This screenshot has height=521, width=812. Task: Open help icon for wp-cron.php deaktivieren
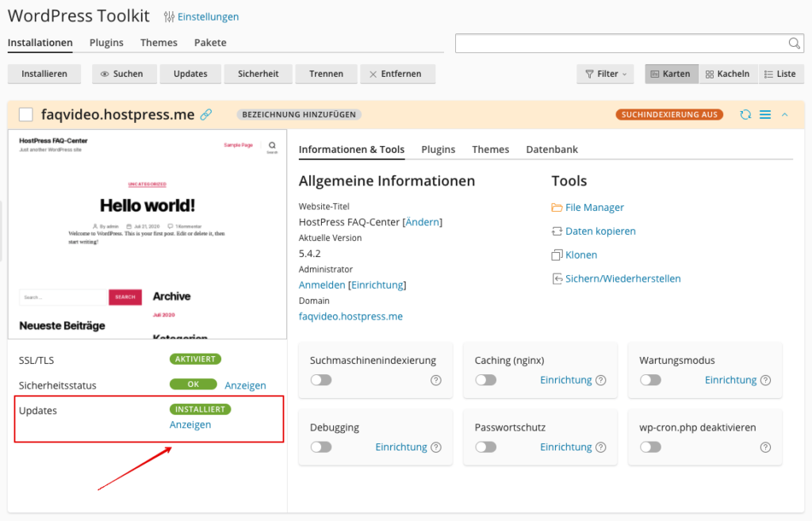765,447
